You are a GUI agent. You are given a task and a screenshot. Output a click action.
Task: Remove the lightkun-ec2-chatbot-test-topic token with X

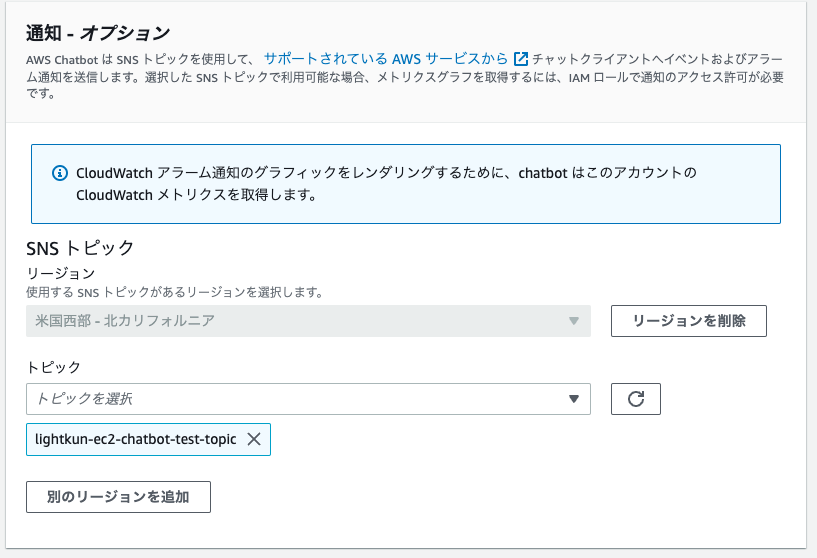point(254,439)
